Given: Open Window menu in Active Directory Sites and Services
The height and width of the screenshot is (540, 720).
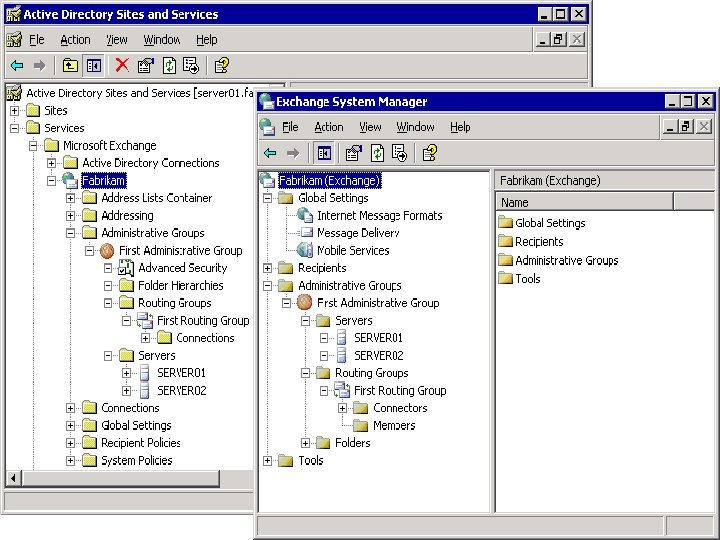Looking at the screenshot, I should tap(162, 40).
